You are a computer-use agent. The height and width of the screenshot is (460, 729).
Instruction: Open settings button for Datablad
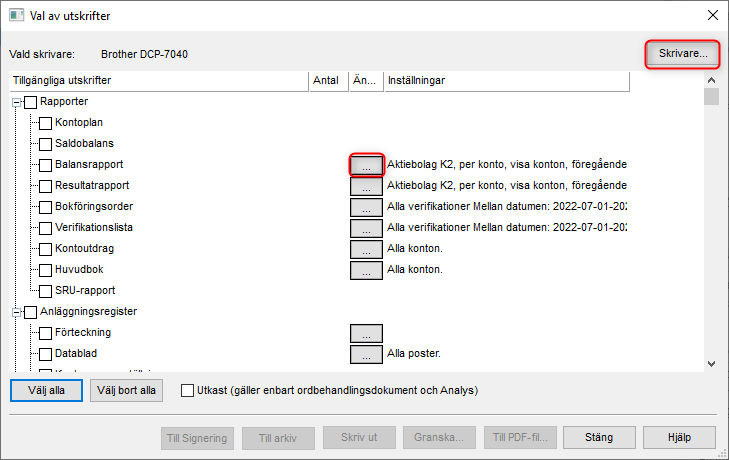click(x=366, y=354)
